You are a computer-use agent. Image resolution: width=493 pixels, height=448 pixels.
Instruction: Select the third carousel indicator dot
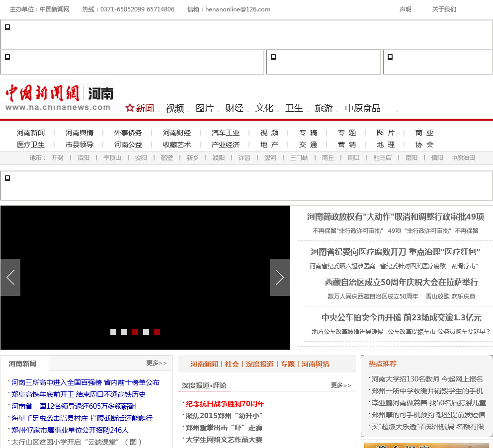click(x=135, y=332)
